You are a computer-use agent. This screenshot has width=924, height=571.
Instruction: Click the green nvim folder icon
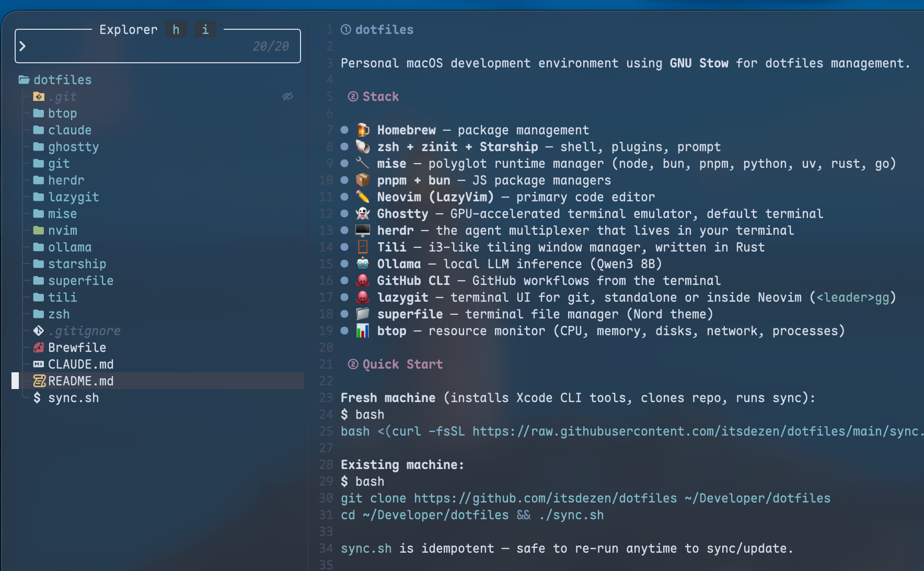coord(39,231)
